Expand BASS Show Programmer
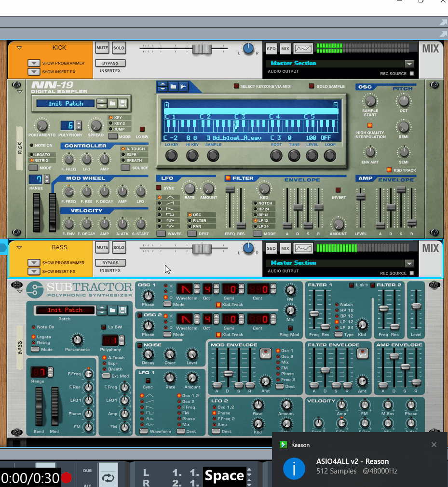The image size is (448, 487). coord(34,263)
